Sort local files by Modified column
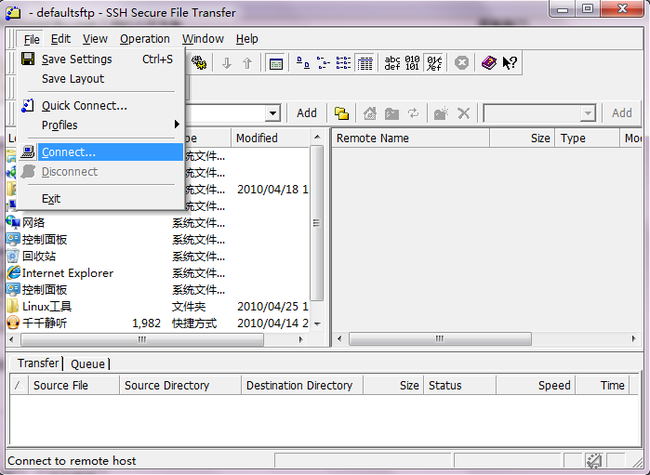Viewport: 650px width, 475px height. 270,138
